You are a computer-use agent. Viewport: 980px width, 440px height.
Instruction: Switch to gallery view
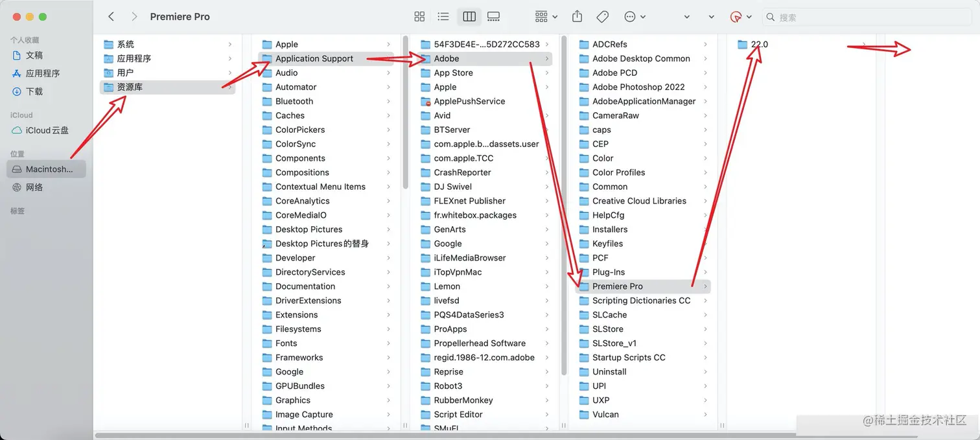click(494, 17)
